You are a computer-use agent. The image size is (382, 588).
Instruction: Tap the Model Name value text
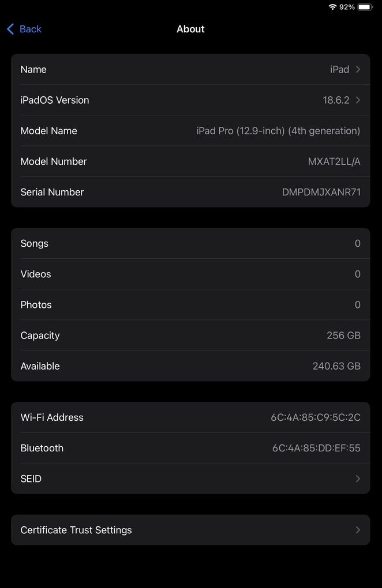(x=278, y=131)
